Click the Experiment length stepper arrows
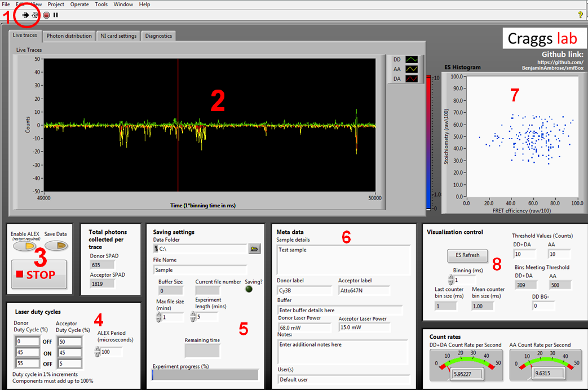588x390 pixels. 193,317
